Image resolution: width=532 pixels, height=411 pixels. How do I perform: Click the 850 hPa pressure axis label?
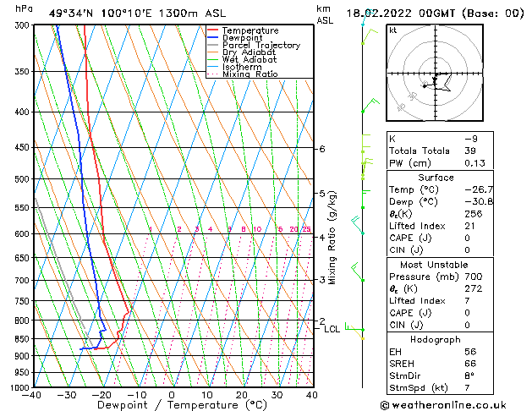(x=24, y=339)
